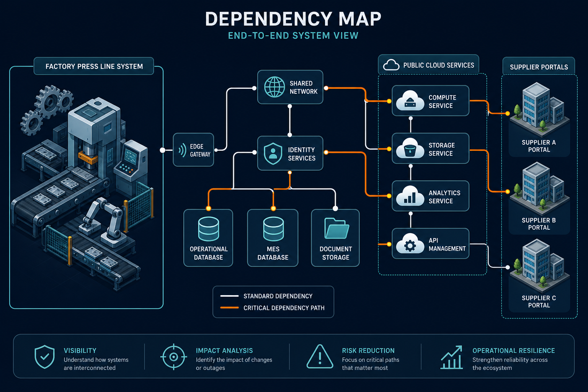Click the Analytics Service label text

(444, 197)
